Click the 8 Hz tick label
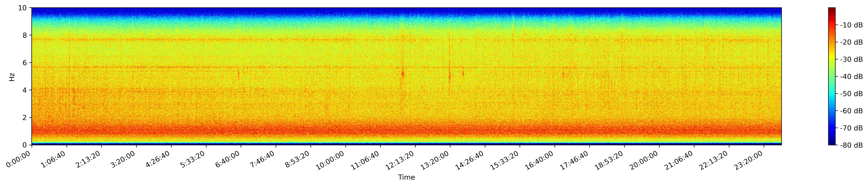868x186 pixels. pos(25,35)
